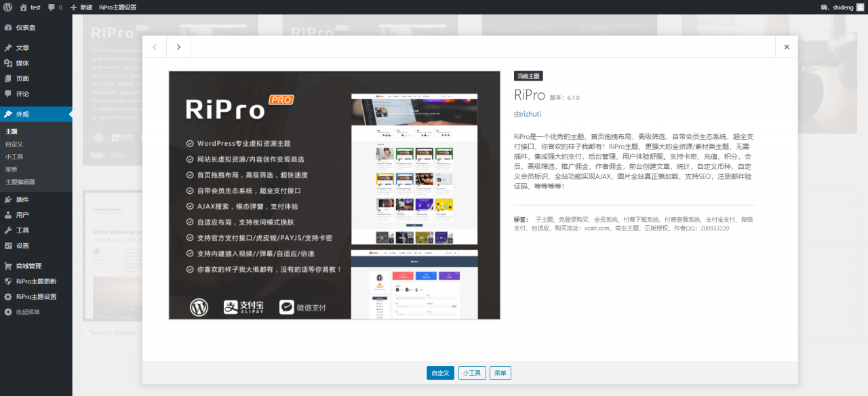Screen dimensions: 868x396
Task: Click the RiPro theme screenshot image
Action: pos(334,195)
